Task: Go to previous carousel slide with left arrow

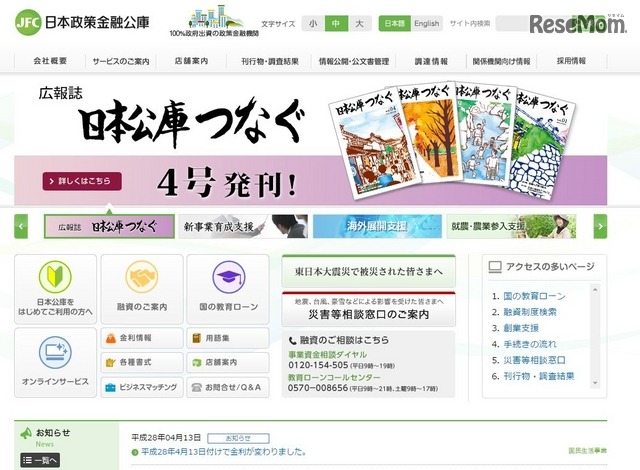Action: click(x=21, y=226)
